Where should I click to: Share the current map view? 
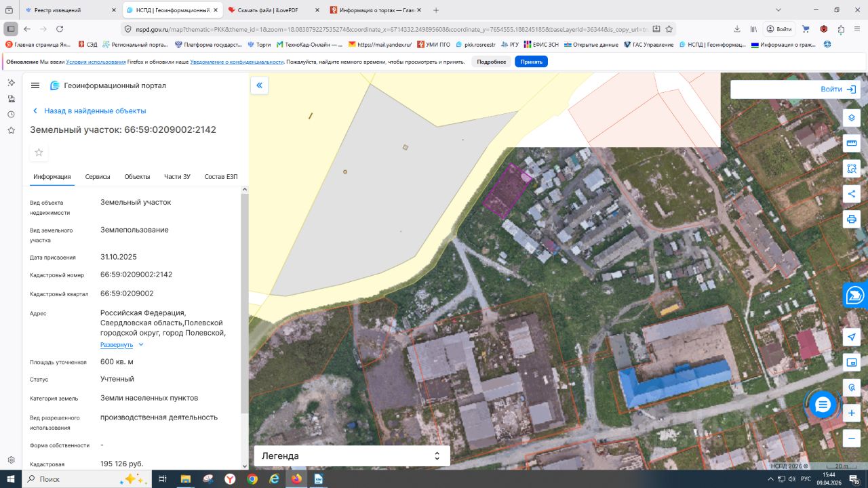click(x=852, y=194)
